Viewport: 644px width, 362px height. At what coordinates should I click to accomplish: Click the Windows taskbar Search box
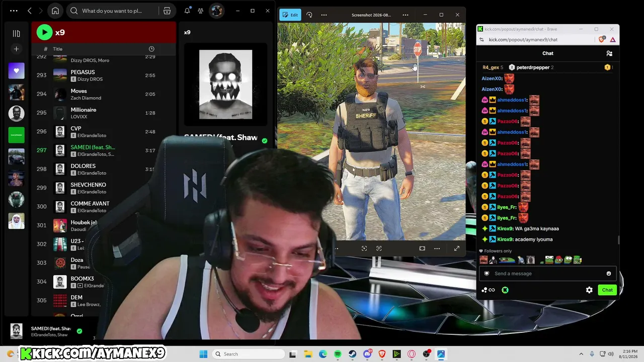249,354
